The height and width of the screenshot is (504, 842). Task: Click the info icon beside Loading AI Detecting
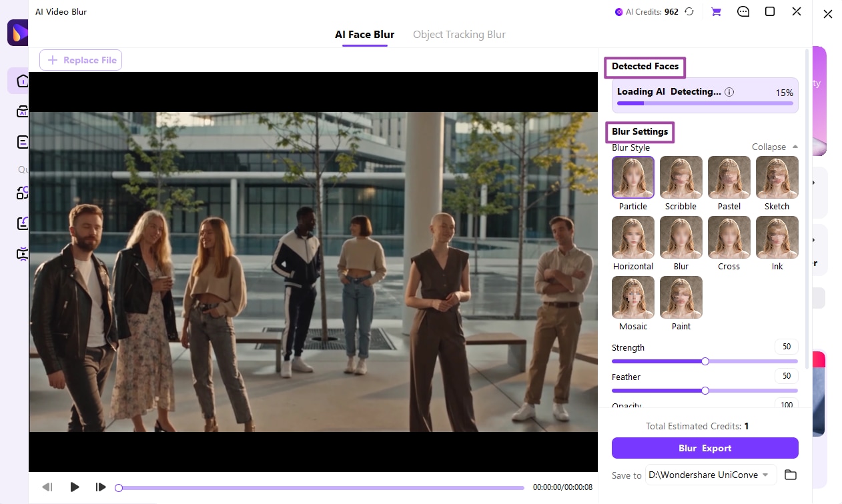[729, 92]
